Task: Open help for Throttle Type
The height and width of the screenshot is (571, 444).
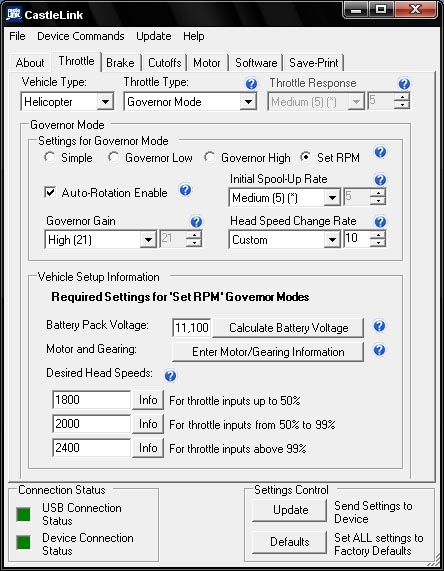Action: click(251, 84)
